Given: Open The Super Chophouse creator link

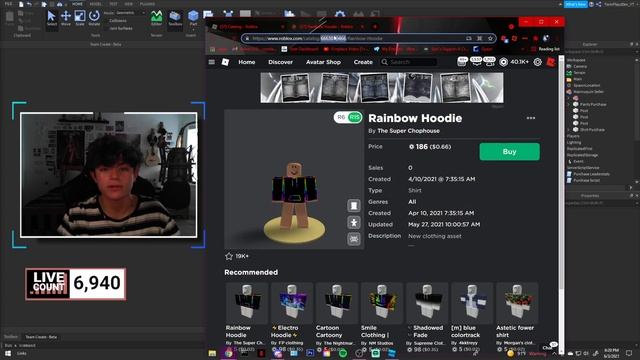Looking at the screenshot, I should point(409,131).
